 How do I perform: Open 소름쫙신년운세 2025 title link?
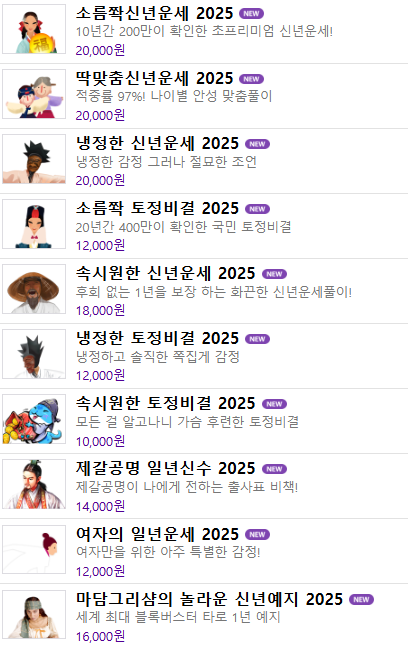coord(155,14)
